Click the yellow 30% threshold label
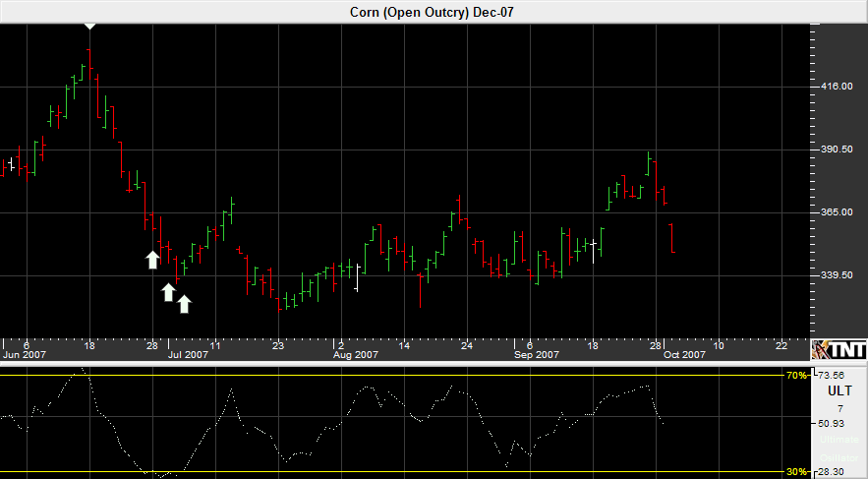This screenshot has width=868, height=479. pos(796,472)
